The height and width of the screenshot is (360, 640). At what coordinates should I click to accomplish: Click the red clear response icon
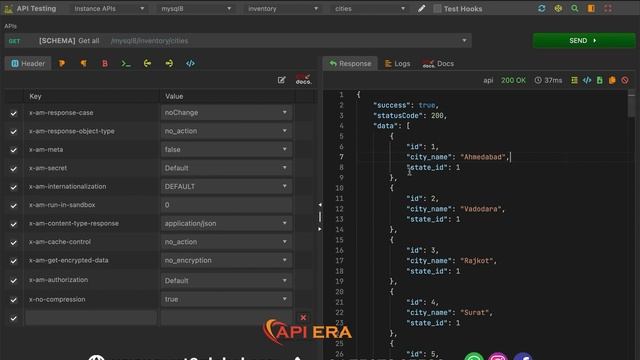click(x=625, y=80)
